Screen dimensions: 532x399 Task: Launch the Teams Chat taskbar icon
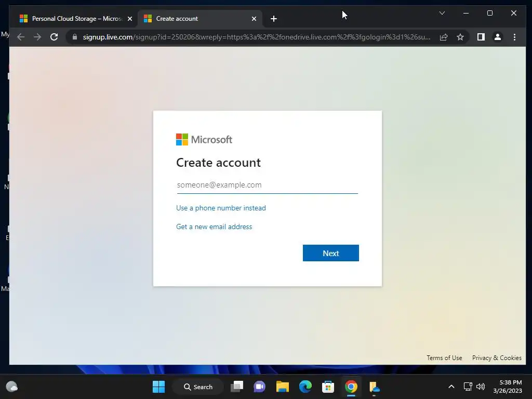260,387
